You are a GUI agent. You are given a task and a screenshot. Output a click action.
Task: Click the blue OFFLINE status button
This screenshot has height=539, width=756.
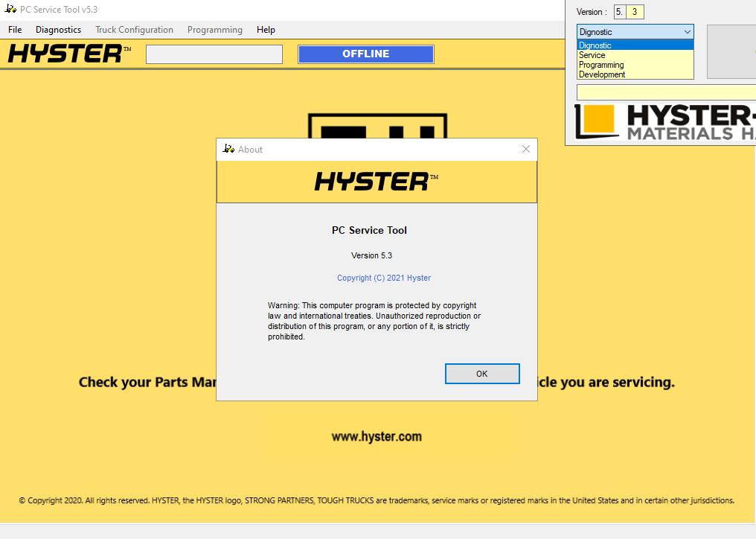(365, 54)
